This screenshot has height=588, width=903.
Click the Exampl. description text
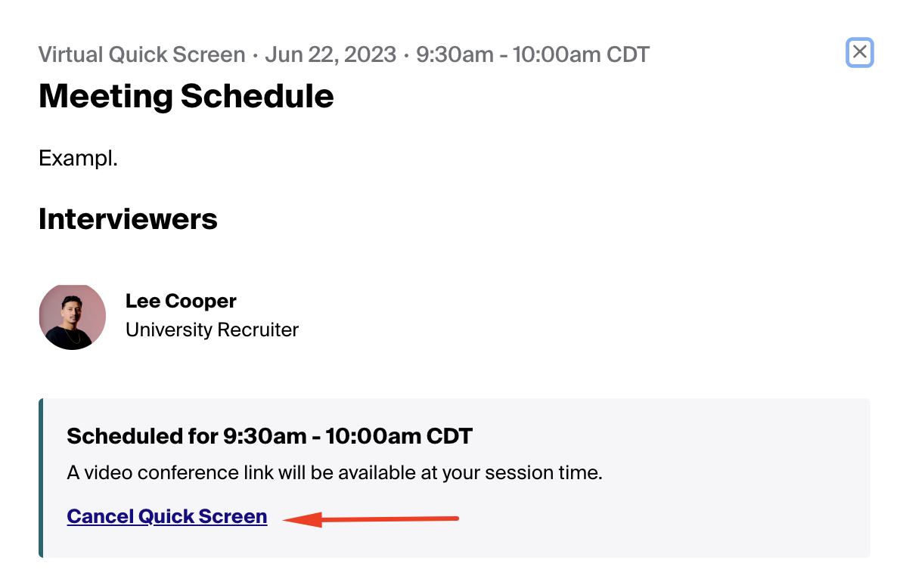coord(78,159)
